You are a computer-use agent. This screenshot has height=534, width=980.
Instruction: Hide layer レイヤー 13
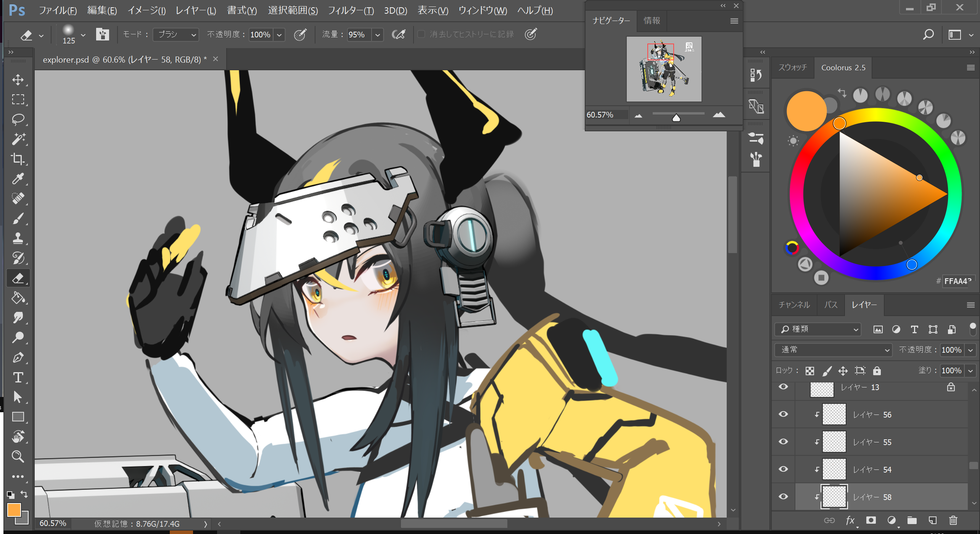click(784, 387)
